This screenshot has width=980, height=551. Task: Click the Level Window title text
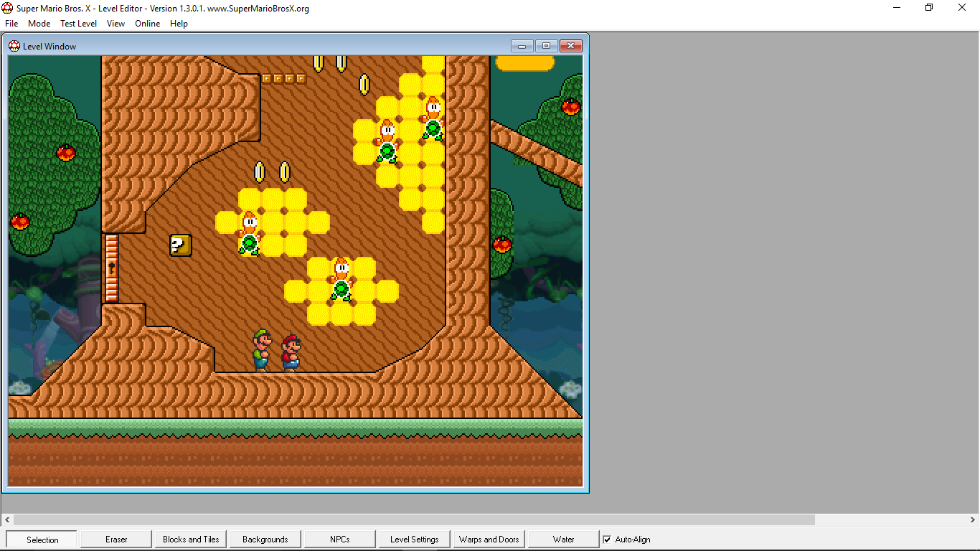pos(50,47)
